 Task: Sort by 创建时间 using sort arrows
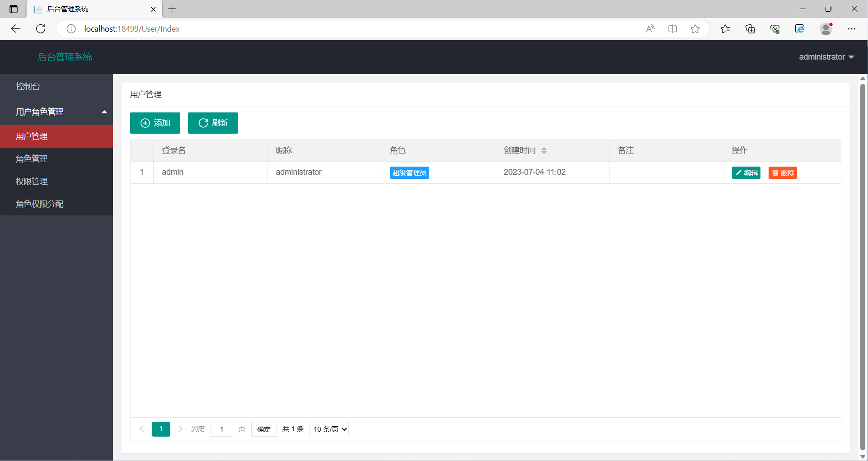pos(544,150)
